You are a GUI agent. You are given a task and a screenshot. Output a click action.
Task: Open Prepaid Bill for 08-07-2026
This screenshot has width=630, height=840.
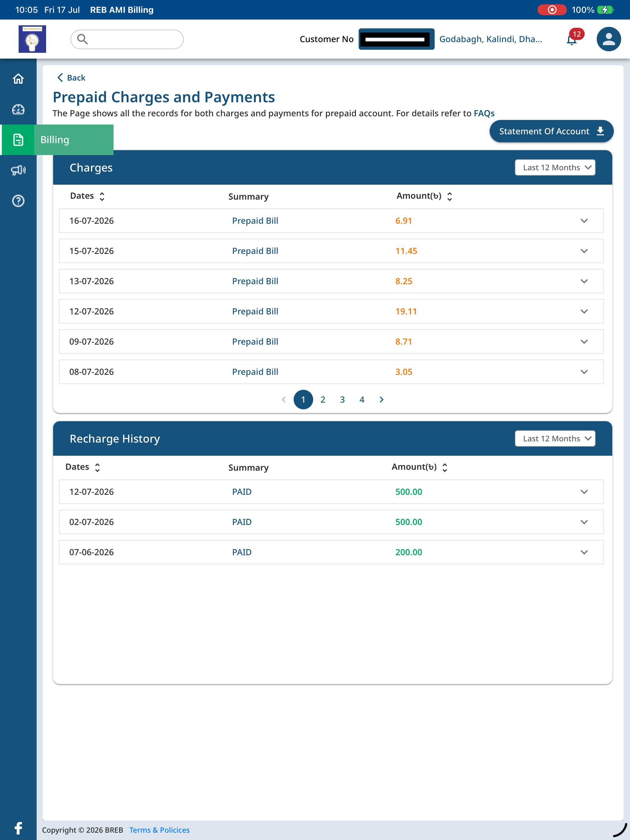click(x=255, y=372)
